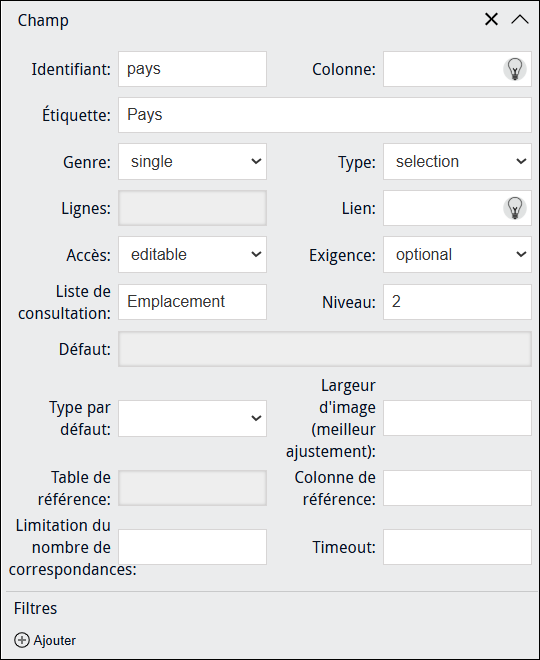
Task: Click the Identifiant field containing pays
Action: pyautogui.click(x=192, y=69)
